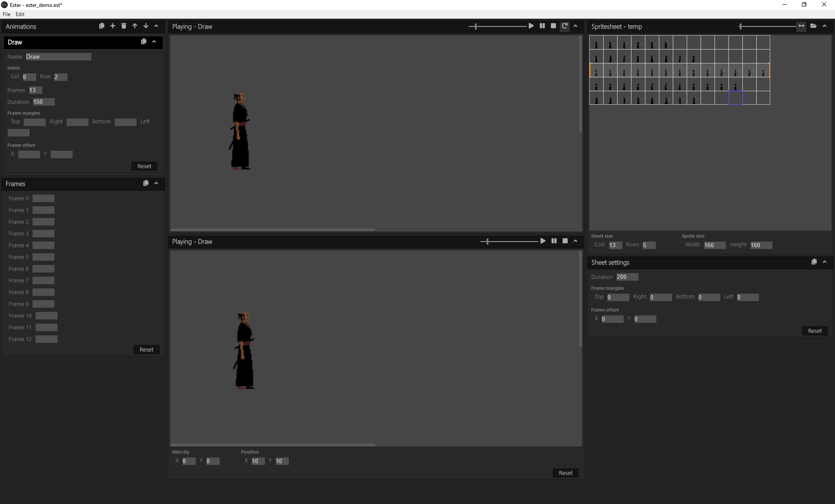This screenshot has width=835, height=504.
Task: Click the top preview vertical scrollbar
Action: (581, 84)
